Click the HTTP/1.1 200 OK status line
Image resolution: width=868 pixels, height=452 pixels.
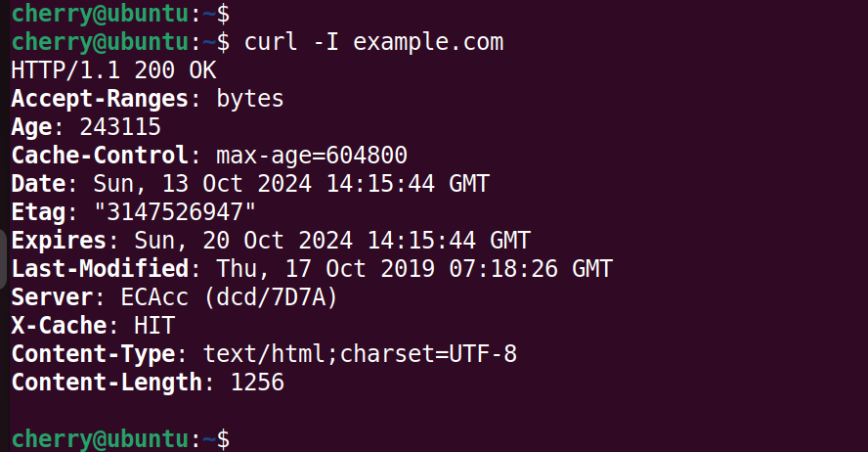pyautogui.click(x=113, y=70)
